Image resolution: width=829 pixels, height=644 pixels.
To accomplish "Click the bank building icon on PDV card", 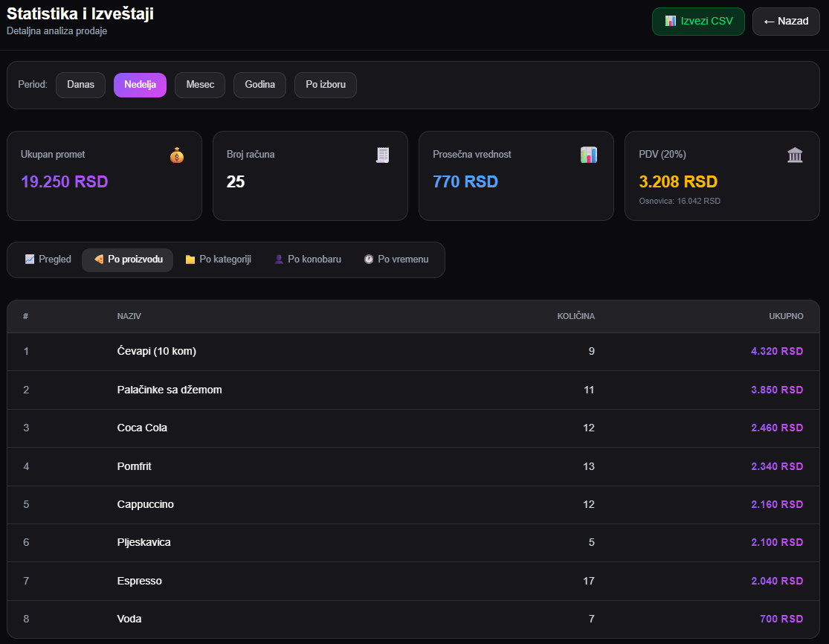I will pos(795,155).
